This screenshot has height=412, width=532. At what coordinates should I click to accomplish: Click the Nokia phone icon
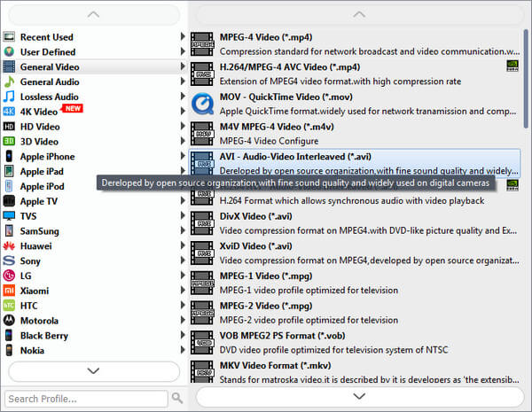(x=9, y=350)
